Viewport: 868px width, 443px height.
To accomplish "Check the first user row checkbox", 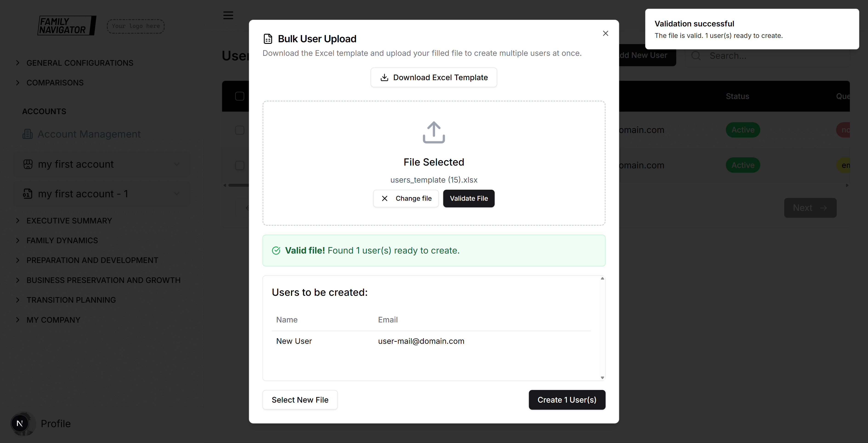I will 240,130.
